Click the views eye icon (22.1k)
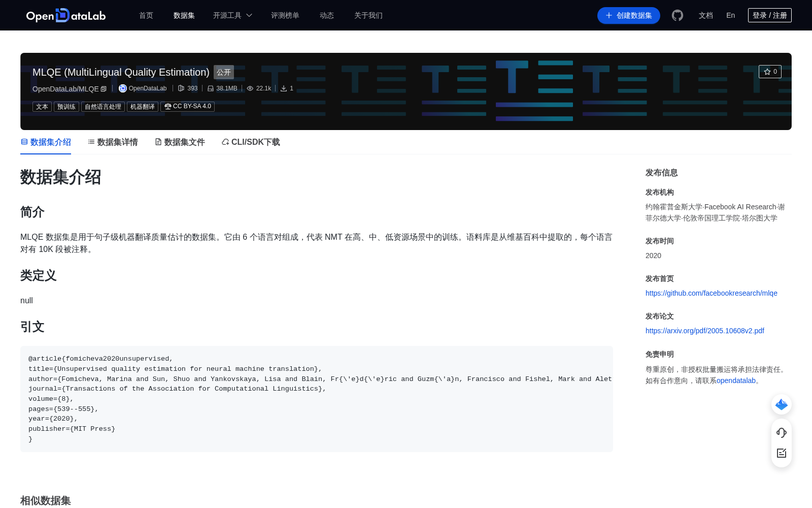Viewport: 812px width, 508px height. coord(250,88)
